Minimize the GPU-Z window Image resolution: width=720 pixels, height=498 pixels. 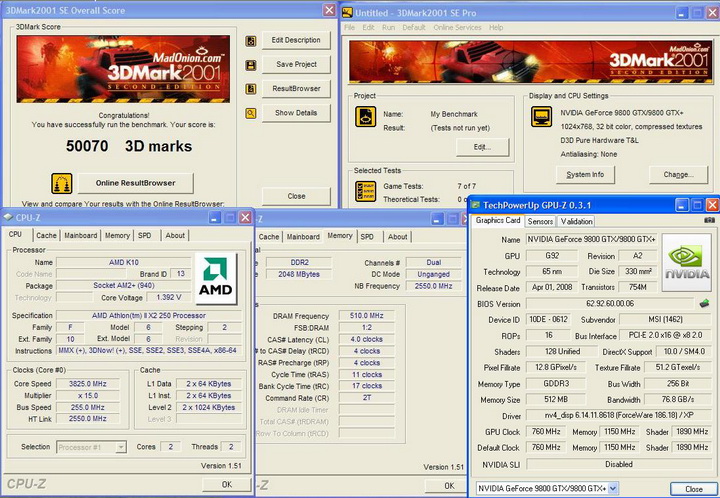click(683, 205)
